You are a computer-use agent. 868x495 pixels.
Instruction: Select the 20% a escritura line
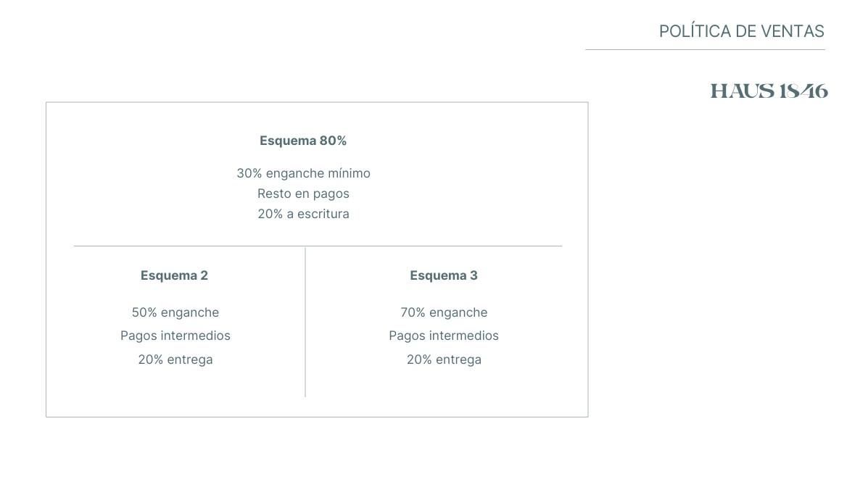(x=303, y=214)
